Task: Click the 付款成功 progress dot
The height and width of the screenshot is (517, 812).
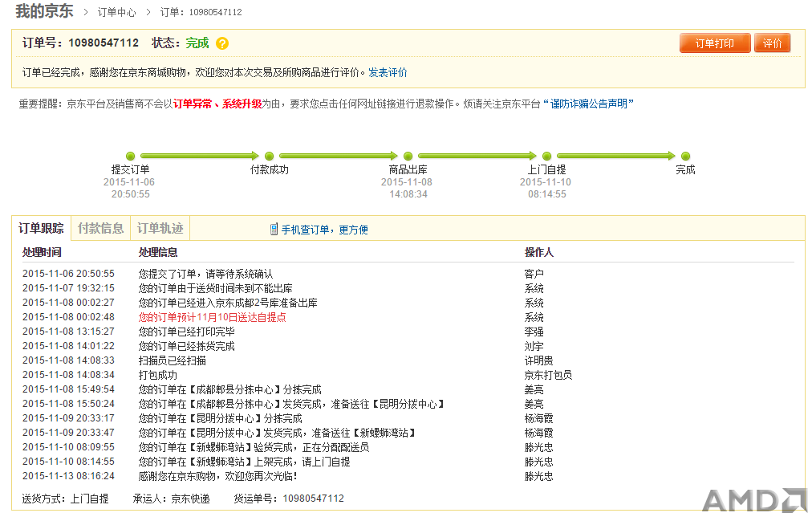Action: [x=270, y=156]
